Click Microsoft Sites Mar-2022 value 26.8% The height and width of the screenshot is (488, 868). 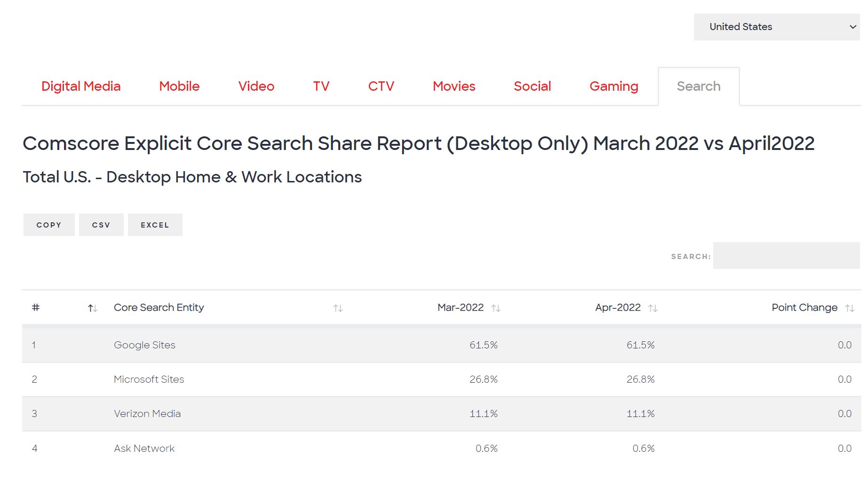point(484,379)
